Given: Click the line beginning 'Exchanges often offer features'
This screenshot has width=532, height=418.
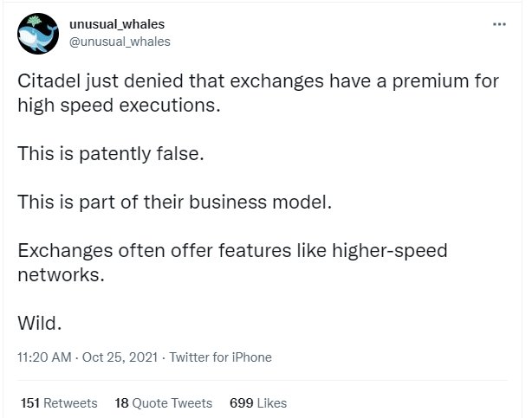Looking at the screenshot, I should [x=232, y=251].
